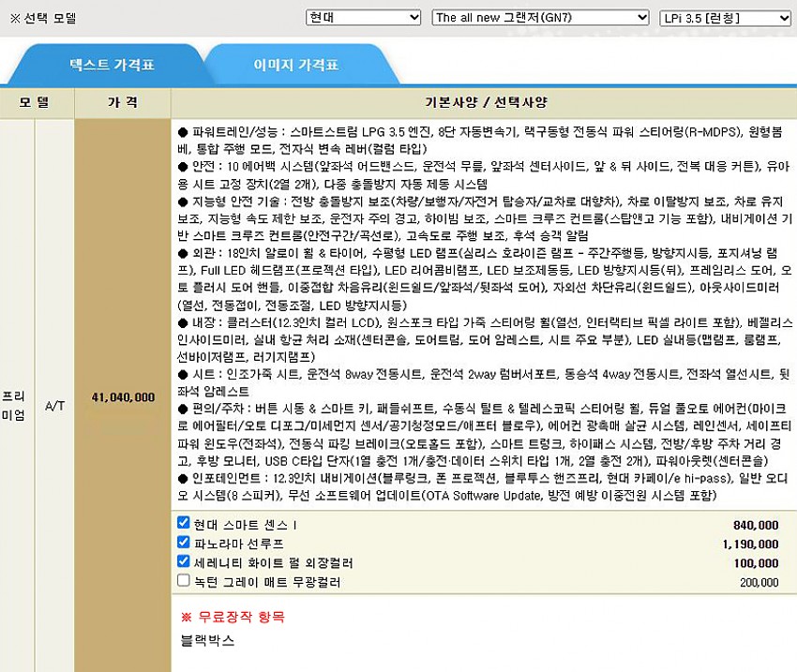Select the 프리미엄 trim cell
This screenshot has height=672, width=797.
coord(15,397)
